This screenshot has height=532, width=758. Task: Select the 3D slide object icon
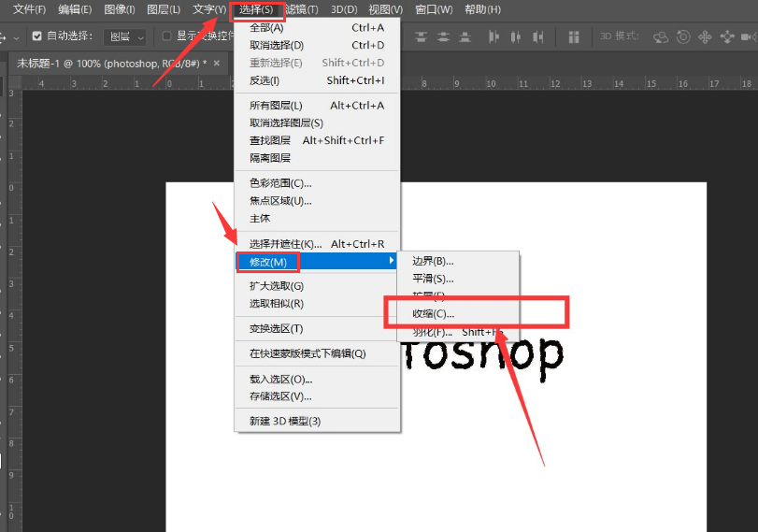[727, 36]
